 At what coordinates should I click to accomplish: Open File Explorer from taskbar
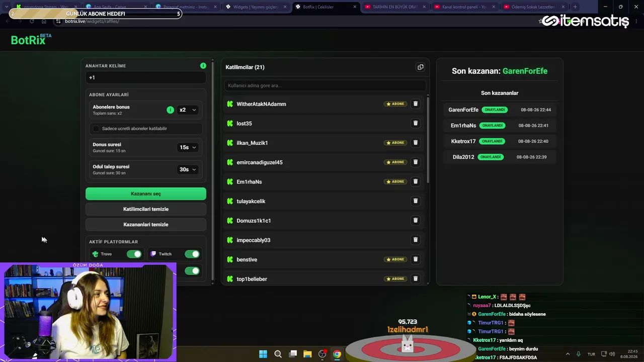pyautogui.click(x=307, y=354)
